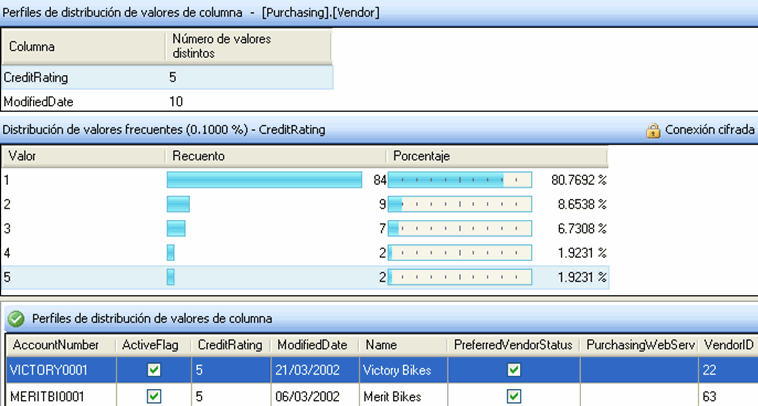Sort by the Recuento column header

click(276, 156)
